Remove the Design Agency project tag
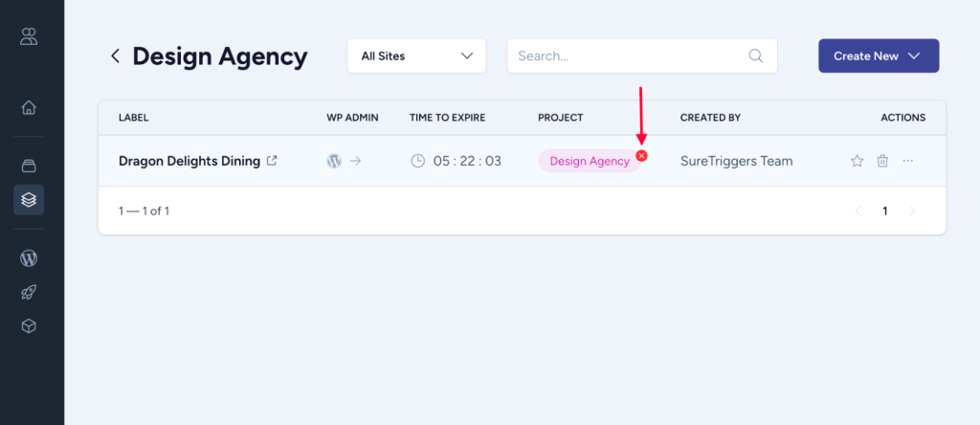The image size is (980, 425). pos(641,155)
